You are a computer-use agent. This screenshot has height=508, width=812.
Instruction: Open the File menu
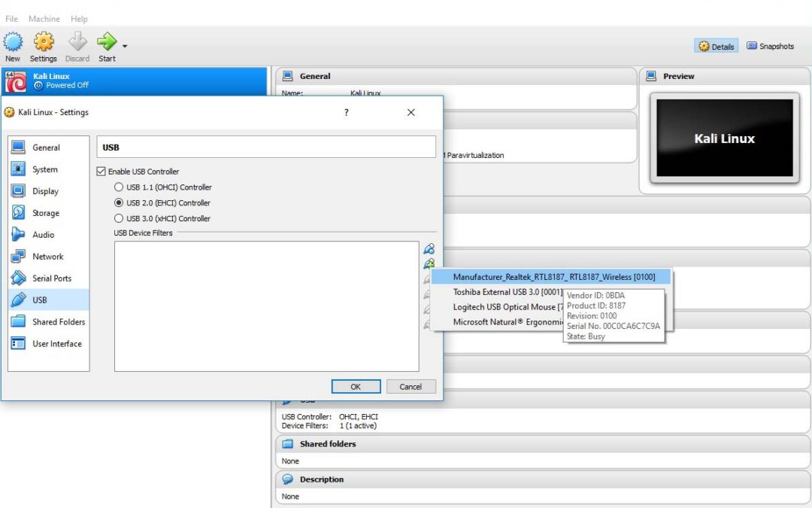click(11, 19)
